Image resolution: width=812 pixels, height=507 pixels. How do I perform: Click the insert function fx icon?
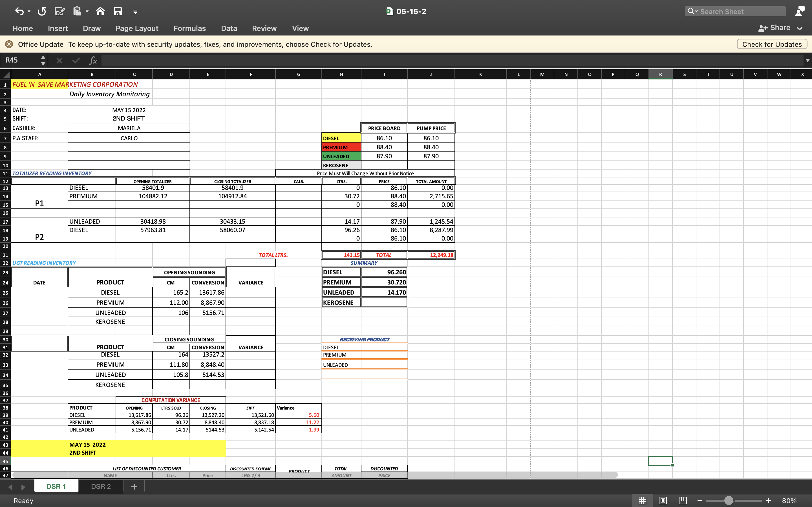[x=93, y=60]
